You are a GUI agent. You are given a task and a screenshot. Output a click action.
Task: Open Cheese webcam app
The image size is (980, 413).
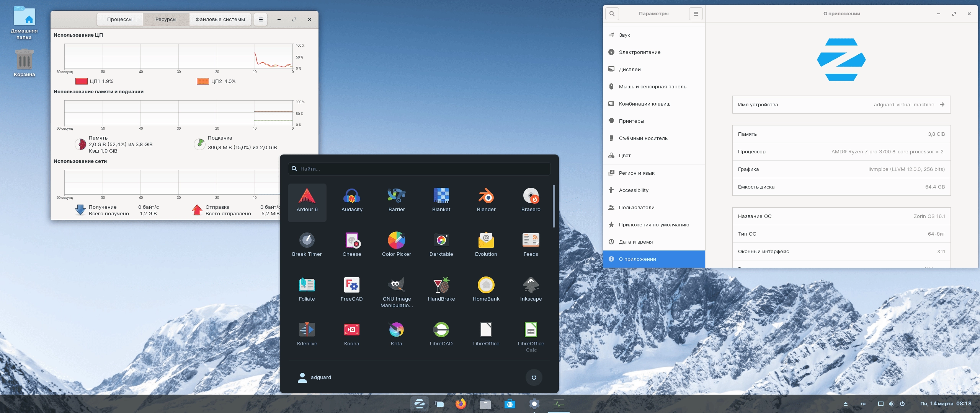[x=352, y=247]
